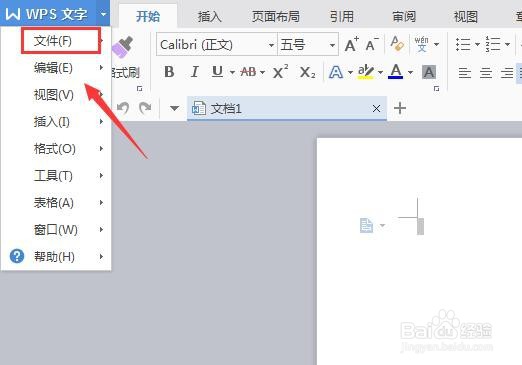Image resolution: width=522 pixels, height=365 pixels.
Task: Toggle strikethrough AB formatting
Action: click(248, 72)
